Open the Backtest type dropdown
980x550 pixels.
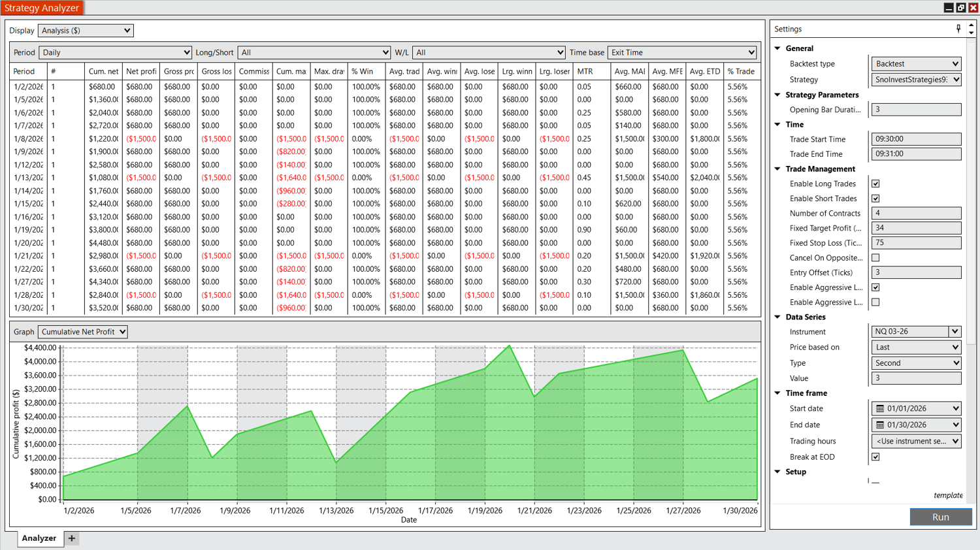pyautogui.click(x=916, y=64)
